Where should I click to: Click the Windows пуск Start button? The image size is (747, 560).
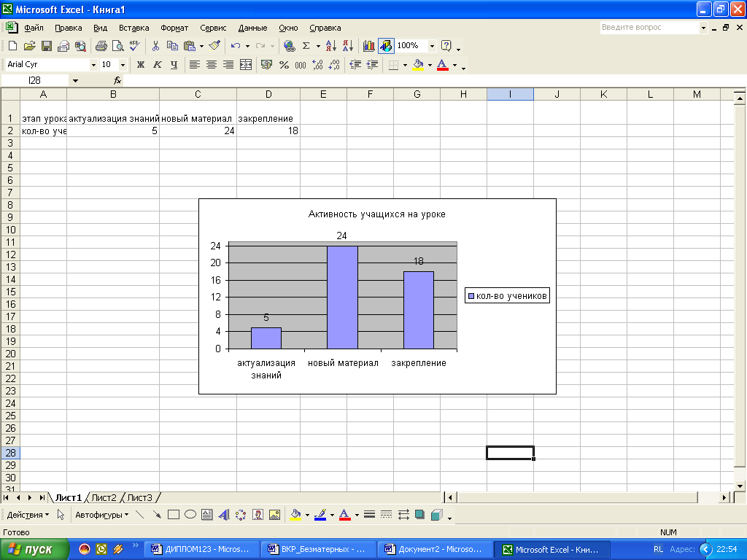(34, 550)
